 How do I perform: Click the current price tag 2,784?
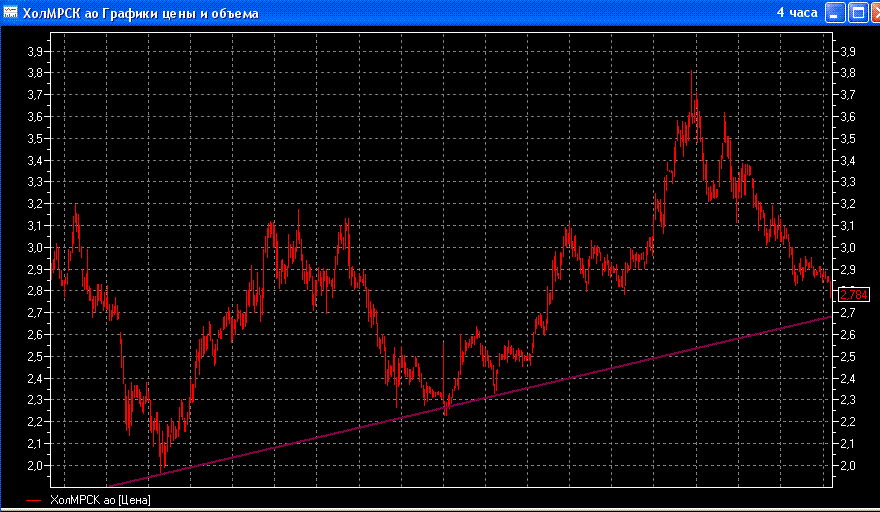point(854,294)
